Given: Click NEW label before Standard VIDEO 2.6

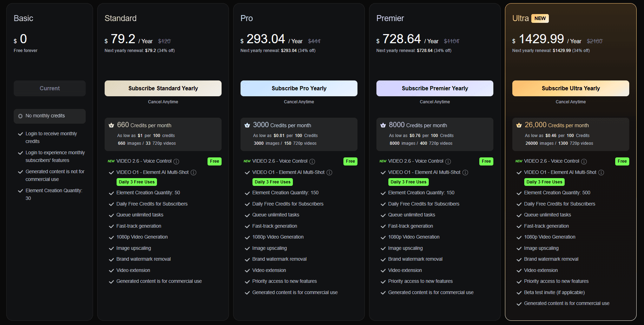Looking at the screenshot, I should (x=111, y=161).
